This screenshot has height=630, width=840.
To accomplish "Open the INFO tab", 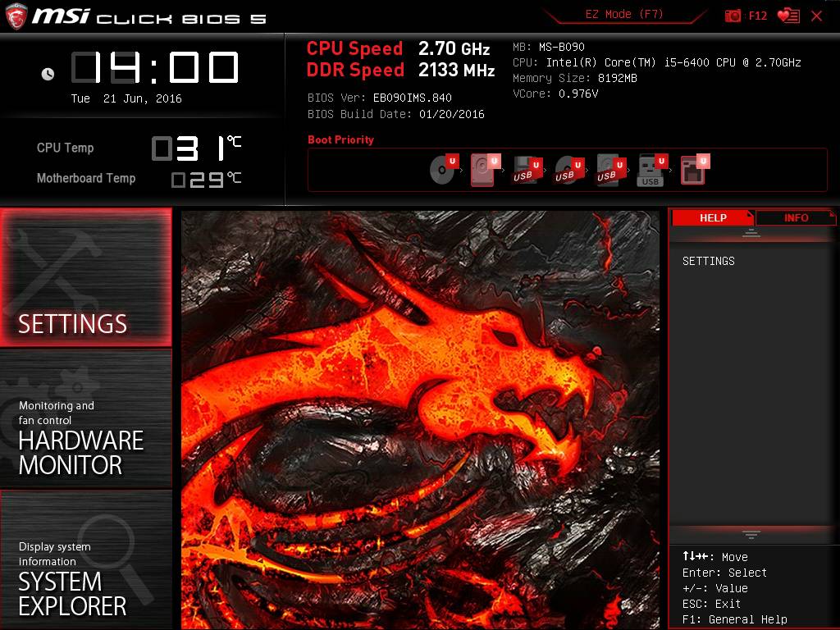I will pyautogui.click(x=796, y=217).
